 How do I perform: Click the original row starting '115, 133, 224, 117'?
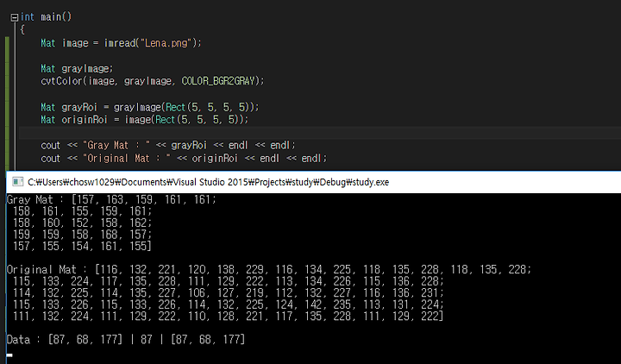229,281
